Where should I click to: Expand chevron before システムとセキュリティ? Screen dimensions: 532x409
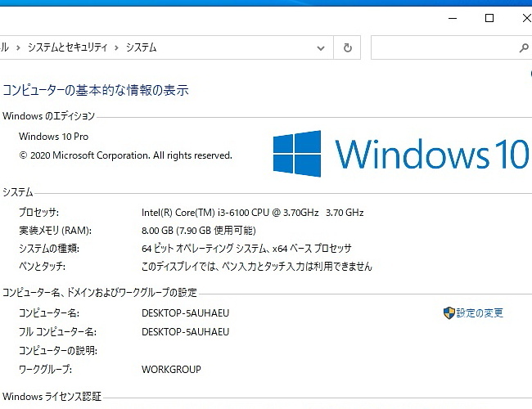pos(18,47)
